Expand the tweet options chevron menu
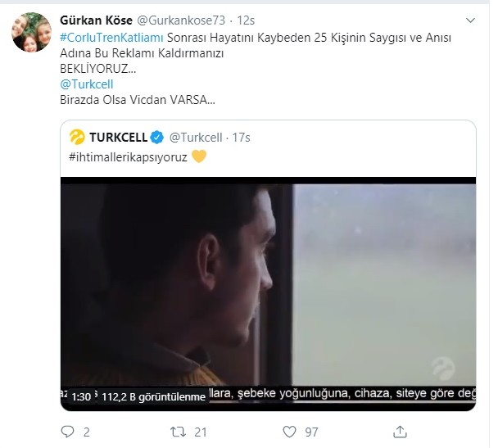 [470, 20]
